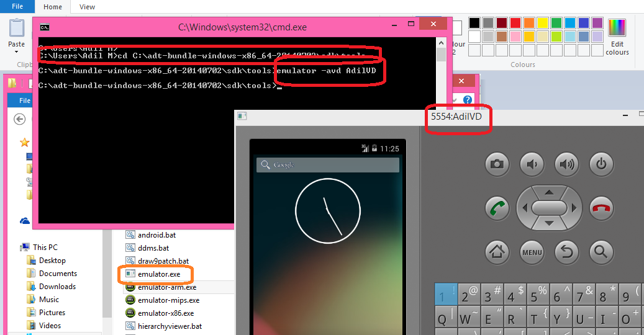Click the emulator search button
The image size is (644, 335).
tap(601, 252)
